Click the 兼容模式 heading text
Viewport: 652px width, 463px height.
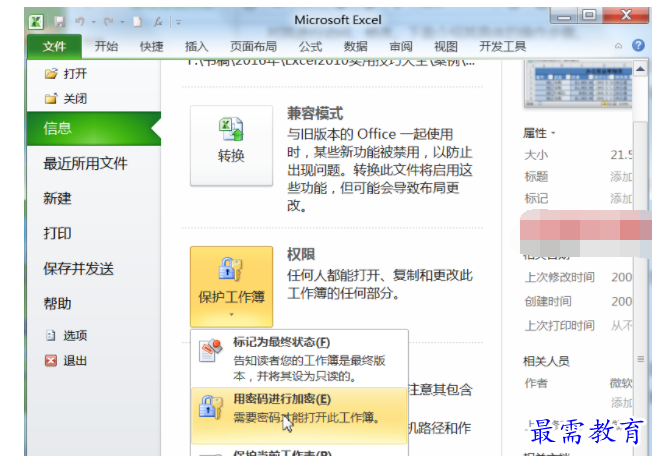[x=315, y=113]
